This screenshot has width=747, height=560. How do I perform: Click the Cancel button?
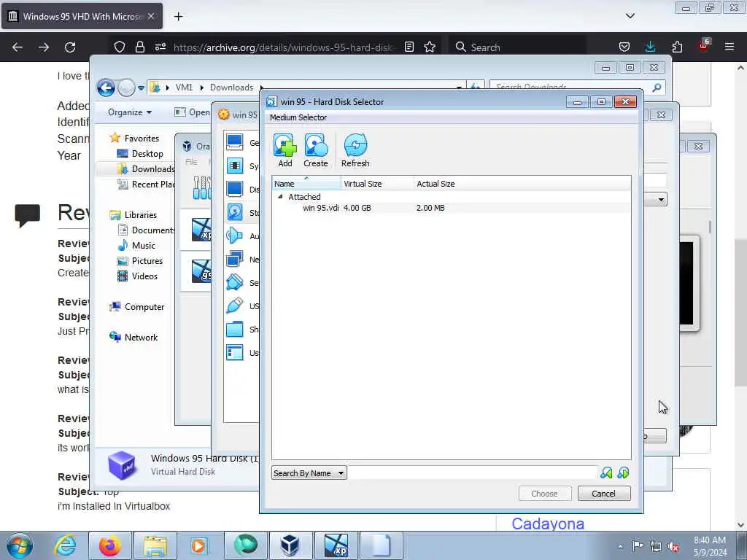(603, 494)
